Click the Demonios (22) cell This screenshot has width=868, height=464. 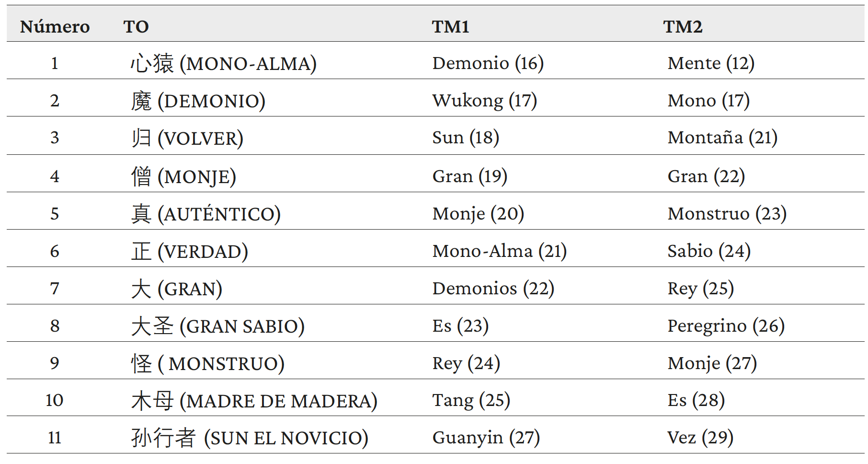(x=493, y=289)
